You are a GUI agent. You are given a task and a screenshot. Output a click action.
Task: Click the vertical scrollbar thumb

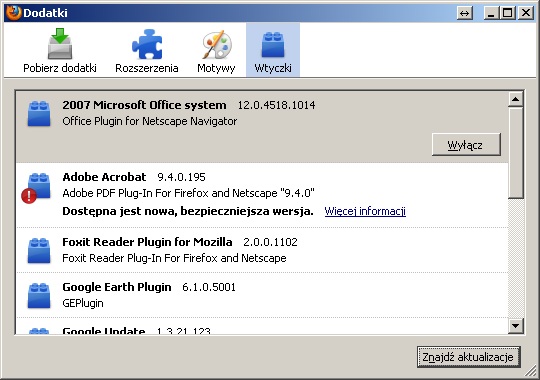pyautogui.click(x=516, y=153)
